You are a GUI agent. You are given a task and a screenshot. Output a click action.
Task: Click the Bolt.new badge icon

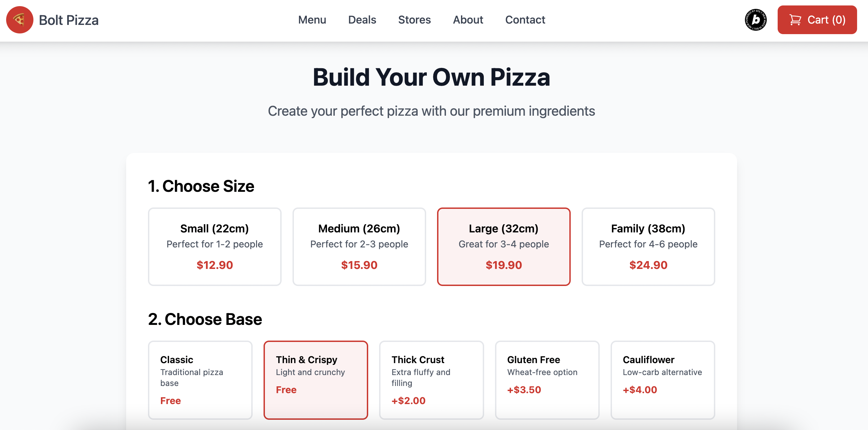pos(755,20)
